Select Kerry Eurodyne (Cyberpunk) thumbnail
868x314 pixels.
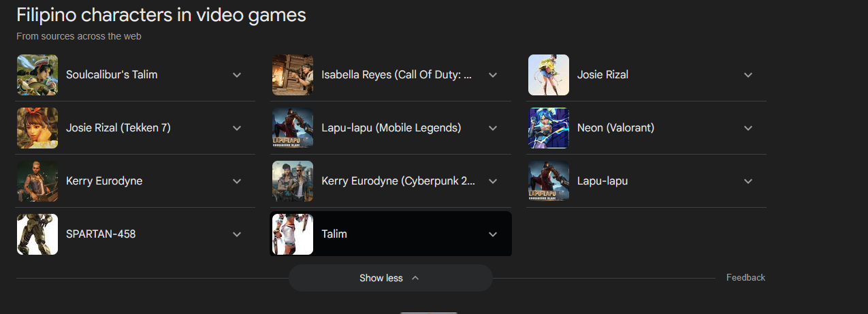(x=293, y=181)
